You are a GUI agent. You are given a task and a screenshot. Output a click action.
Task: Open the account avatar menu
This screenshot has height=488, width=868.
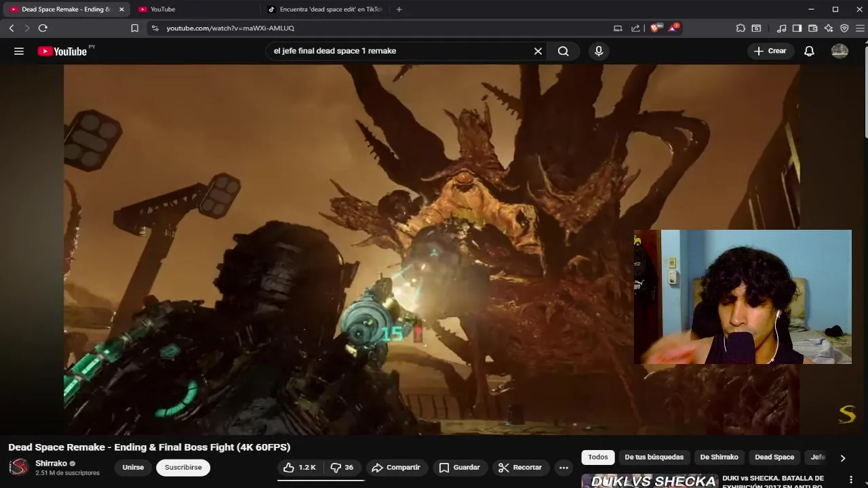click(840, 51)
